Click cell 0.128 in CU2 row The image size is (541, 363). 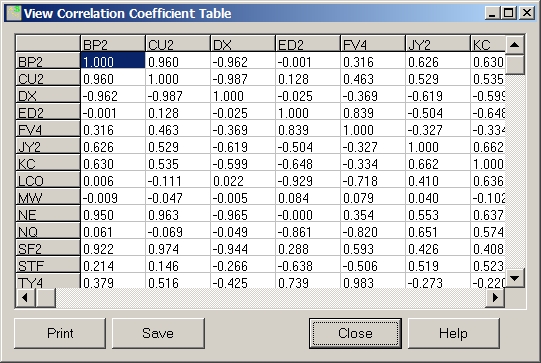point(308,78)
